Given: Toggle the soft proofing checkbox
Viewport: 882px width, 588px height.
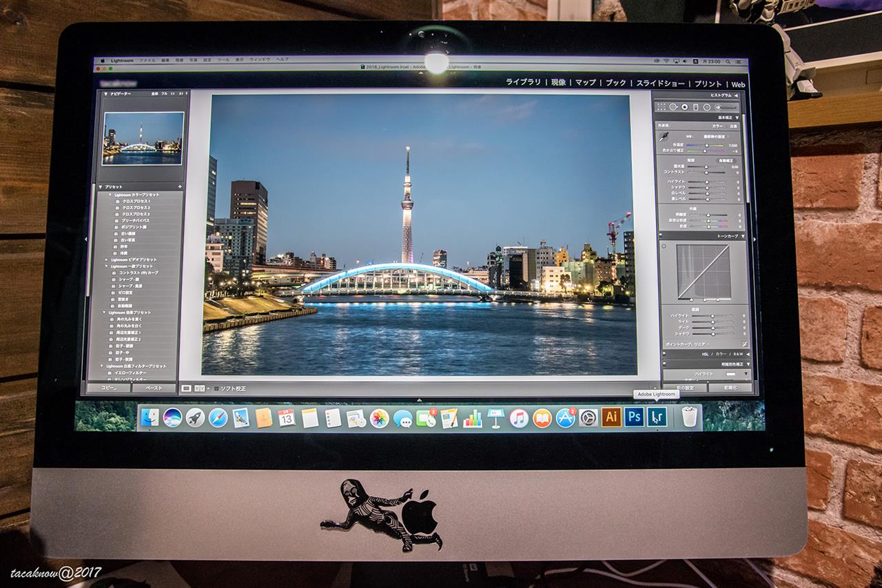Looking at the screenshot, I should pyautogui.click(x=216, y=389).
